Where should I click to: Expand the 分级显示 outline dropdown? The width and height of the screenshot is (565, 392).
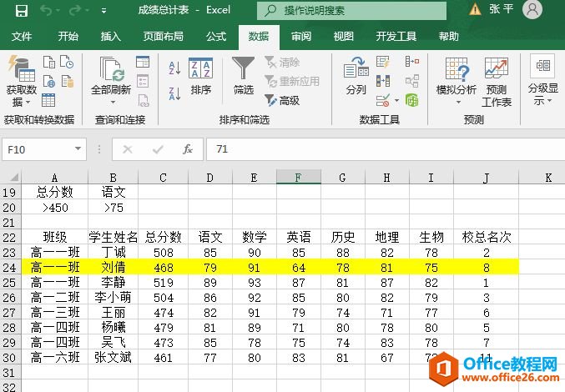(542, 81)
